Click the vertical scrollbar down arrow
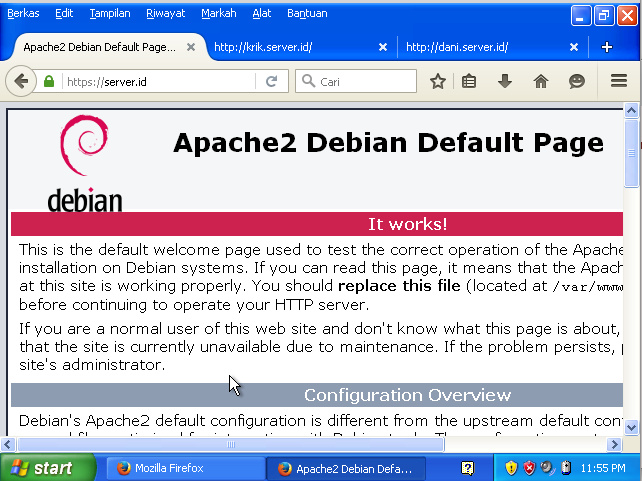Image resolution: width=642 pixels, height=481 pixels. [x=631, y=428]
